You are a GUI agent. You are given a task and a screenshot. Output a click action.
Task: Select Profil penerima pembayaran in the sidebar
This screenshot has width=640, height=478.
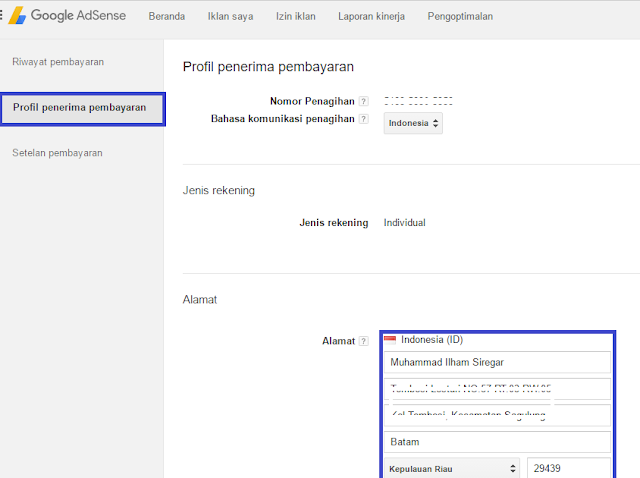[80, 107]
